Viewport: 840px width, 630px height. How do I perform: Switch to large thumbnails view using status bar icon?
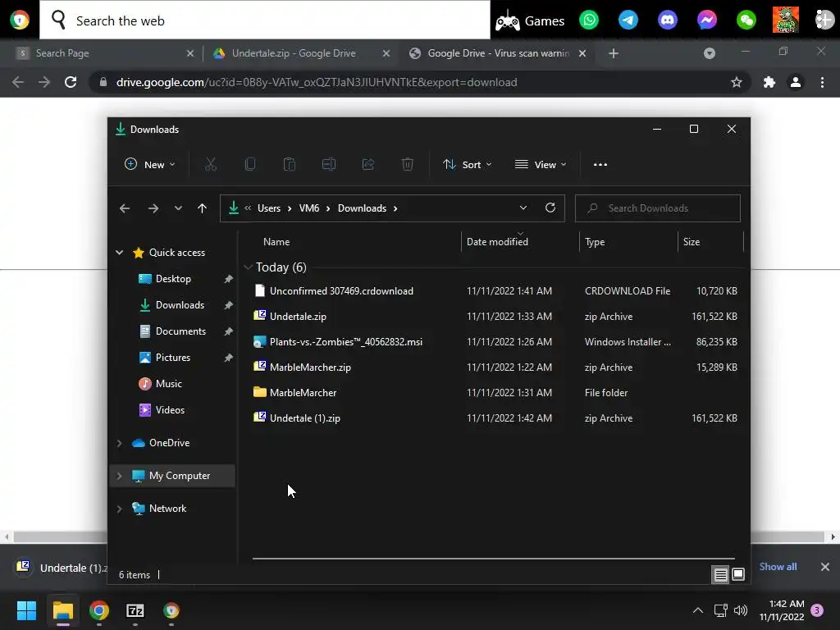pyautogui.click(x=738, y=575)
